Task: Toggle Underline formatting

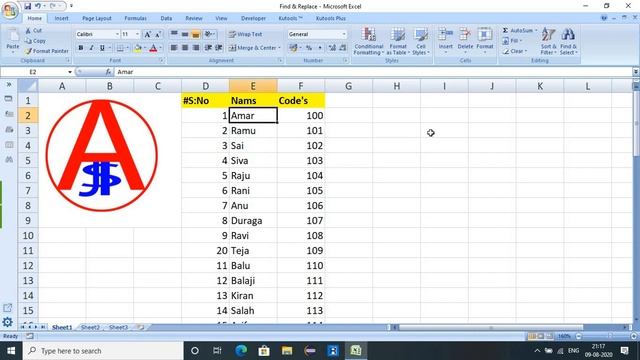Action: (x=102, y=48)
